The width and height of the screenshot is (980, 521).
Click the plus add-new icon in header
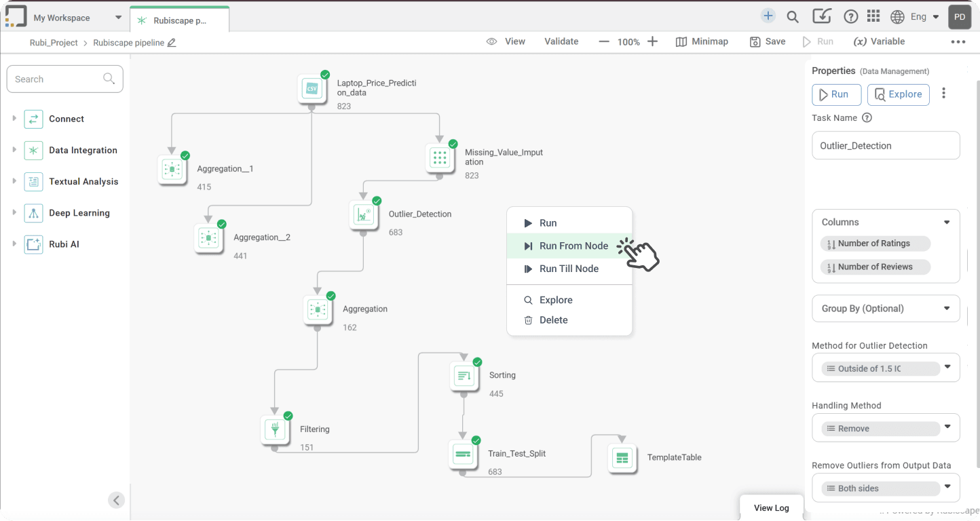click(x=768, y=16)
